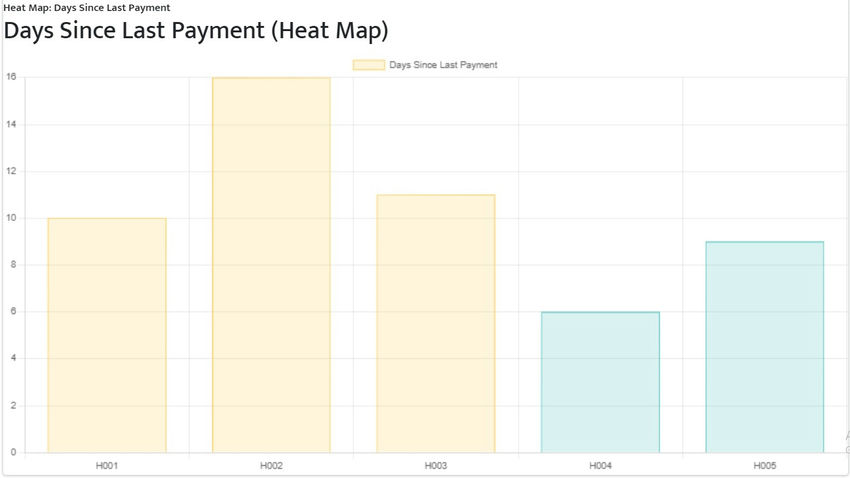
Task: Click the y-axis value 10
Action: click(x=11, y=218)
